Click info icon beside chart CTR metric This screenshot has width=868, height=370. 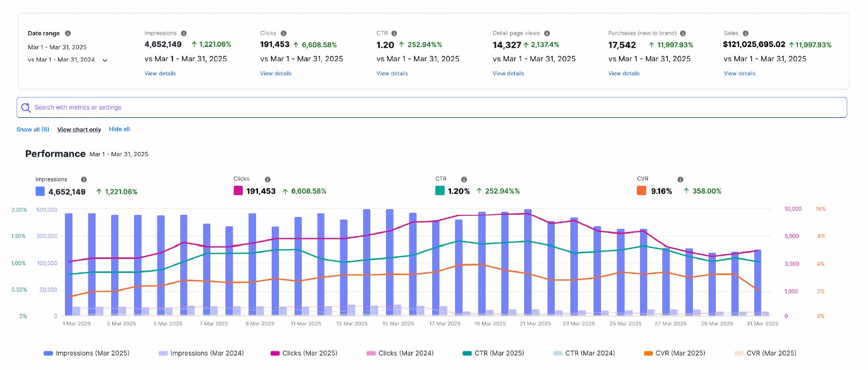click(464, 180)
